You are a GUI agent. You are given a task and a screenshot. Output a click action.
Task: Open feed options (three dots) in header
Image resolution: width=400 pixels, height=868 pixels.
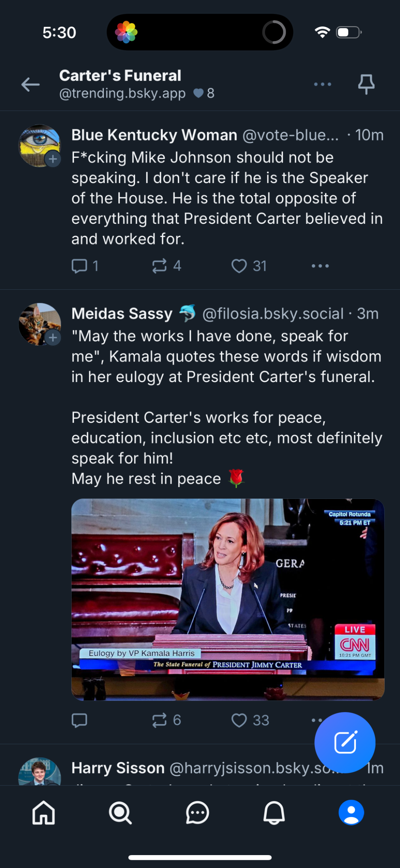(322, 84)
